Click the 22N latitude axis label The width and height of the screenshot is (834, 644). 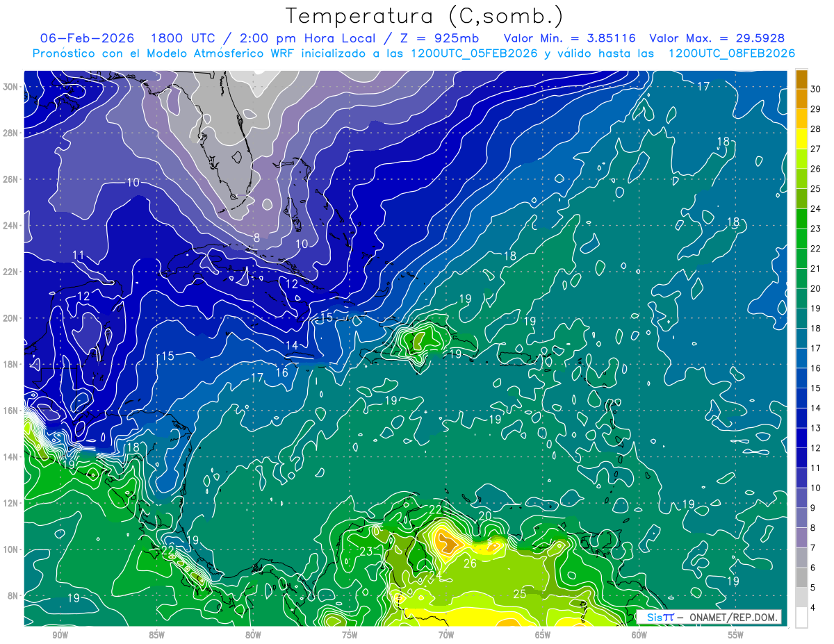10,272
